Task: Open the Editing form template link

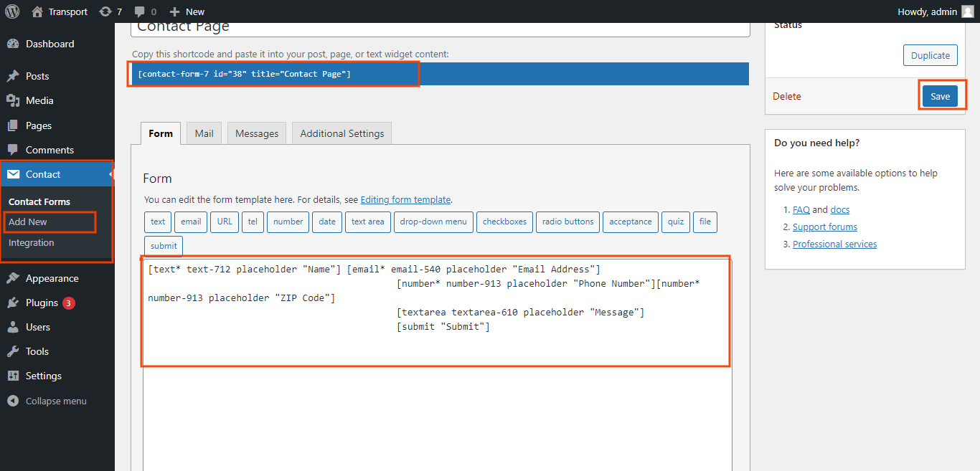Action: click(x=405, y=200)
